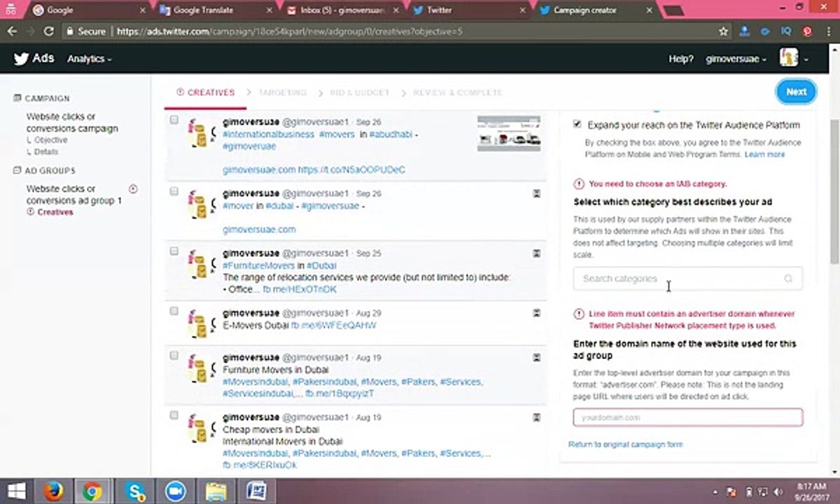Open Zoom from the taskbar

click(175, 492)
